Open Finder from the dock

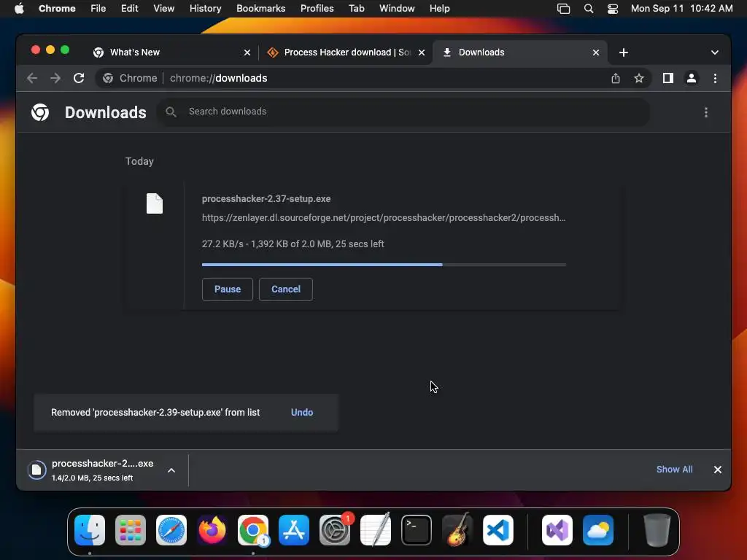coord(90,530)
